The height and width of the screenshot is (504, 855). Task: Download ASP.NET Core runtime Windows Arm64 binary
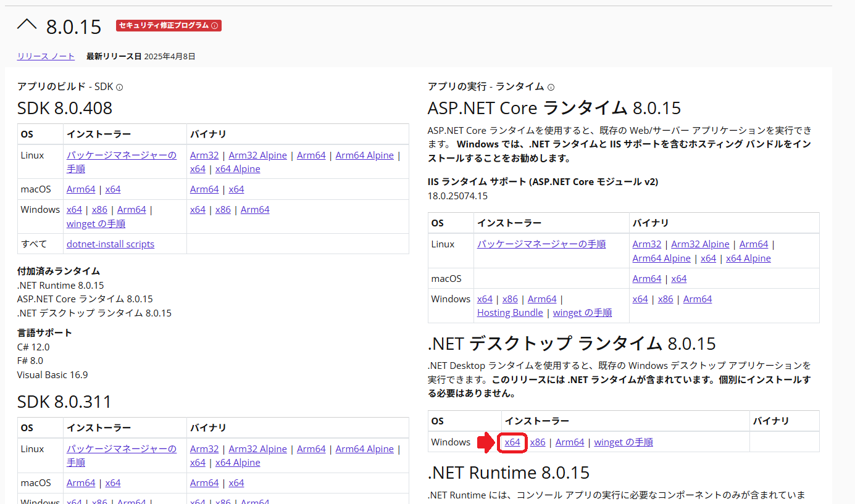(x=698, y=299)
